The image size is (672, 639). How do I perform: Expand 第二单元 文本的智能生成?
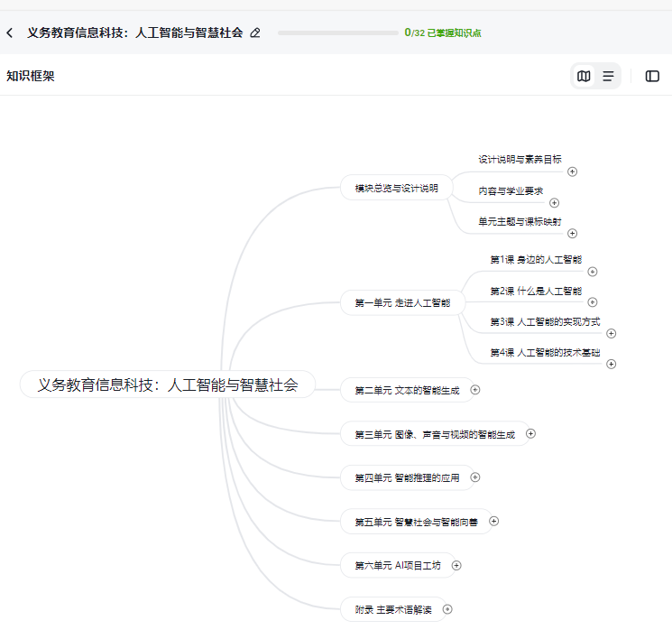tap(474, 389)
